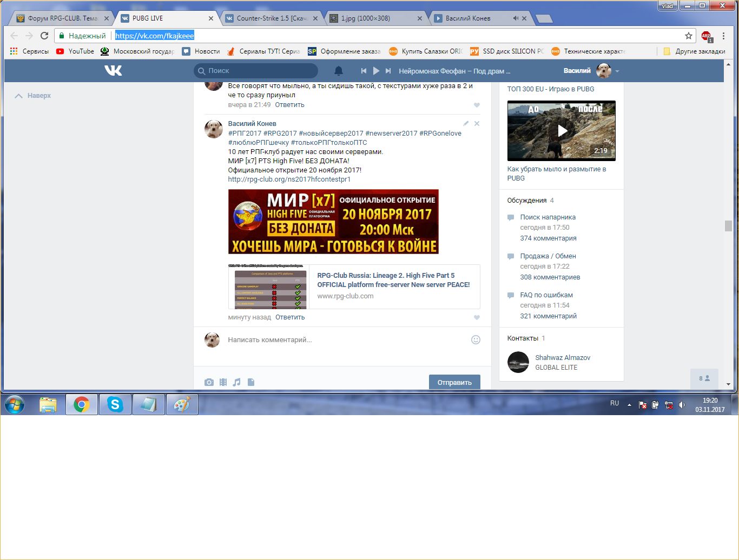The width and height of the screenshot is (739, 560).
Task: Reply to the comment from вчера в 21:49
Action: 289,105
